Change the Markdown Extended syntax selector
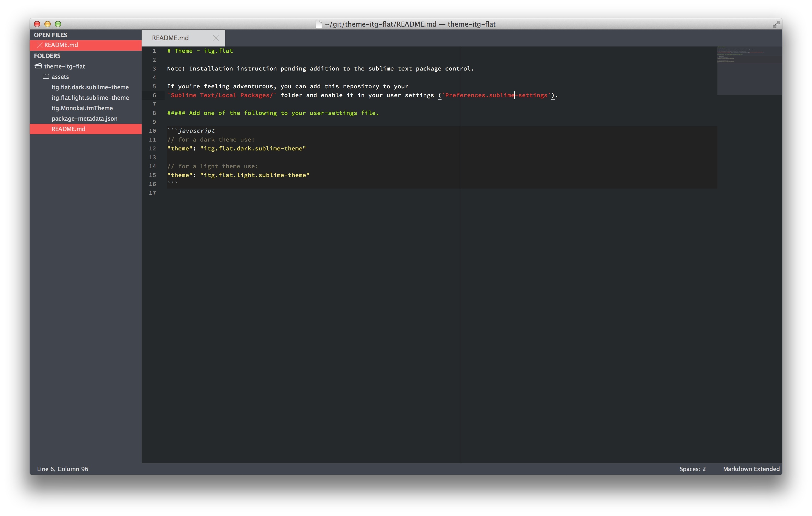This screenshot has height=516, width=812. point(751,469)
